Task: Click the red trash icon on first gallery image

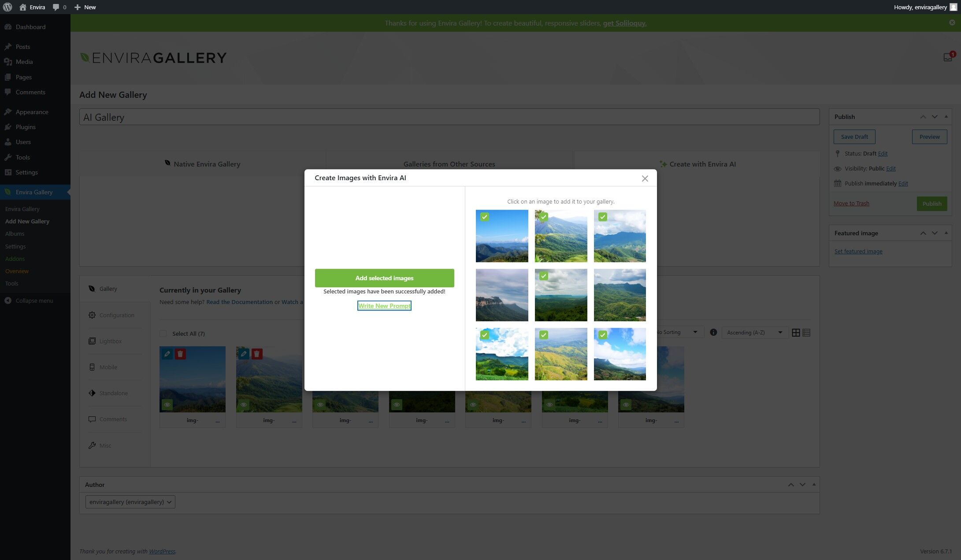Action: click(x=180, y=354)
